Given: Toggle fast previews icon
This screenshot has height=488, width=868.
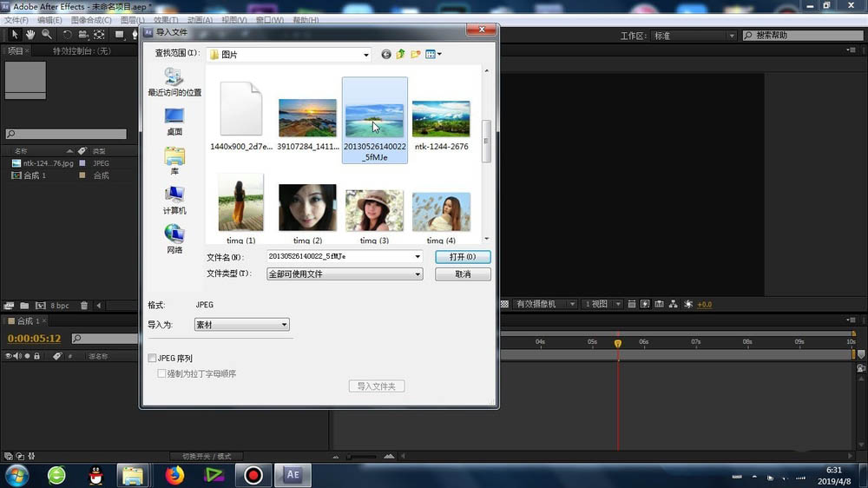Looking at the screenshot, I should pyautogui.click(x=645, y=304).
